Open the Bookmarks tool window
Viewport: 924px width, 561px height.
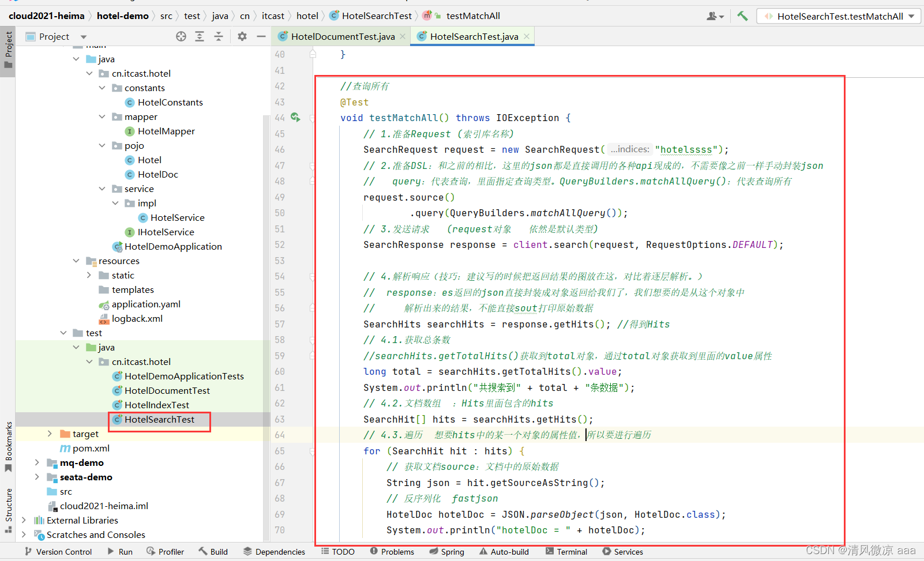click(x=8, y=447)
